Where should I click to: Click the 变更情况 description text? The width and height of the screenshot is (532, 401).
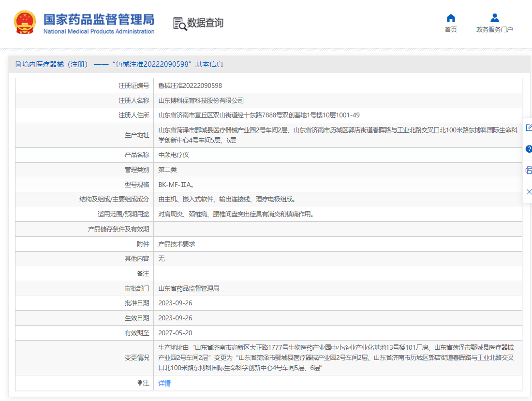coord(336,358)
